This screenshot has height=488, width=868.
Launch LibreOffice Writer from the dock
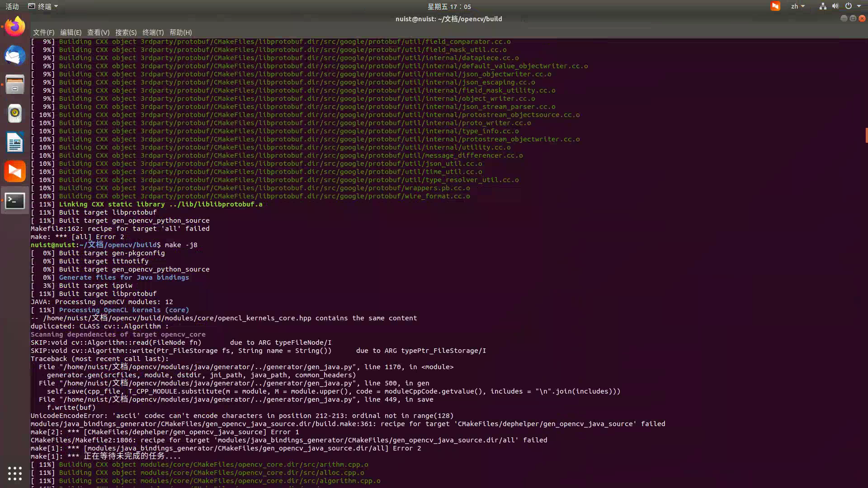[x=15, y=142]
